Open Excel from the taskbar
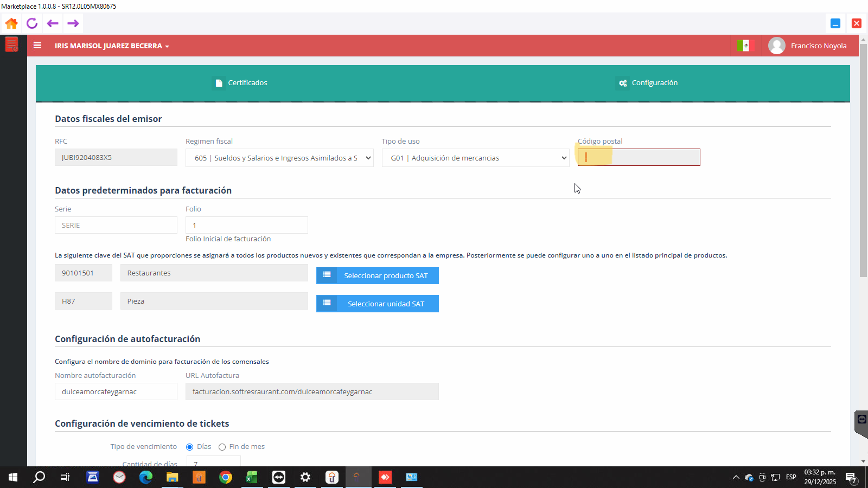 [252, 477]
